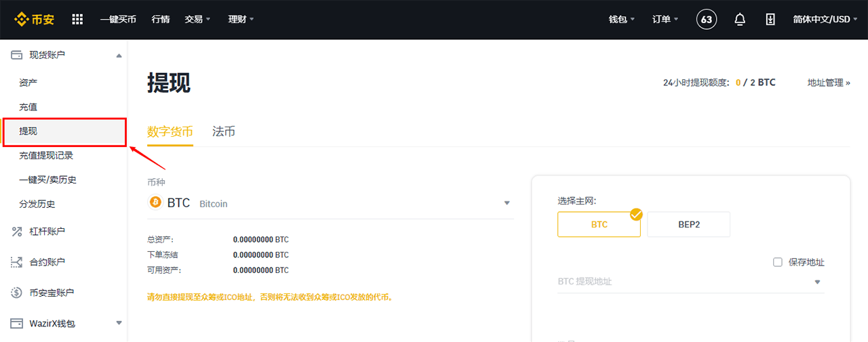Screen dimensions: 868x342
Task: Open 充值 in the sidebar
Action: coord(28,107)
